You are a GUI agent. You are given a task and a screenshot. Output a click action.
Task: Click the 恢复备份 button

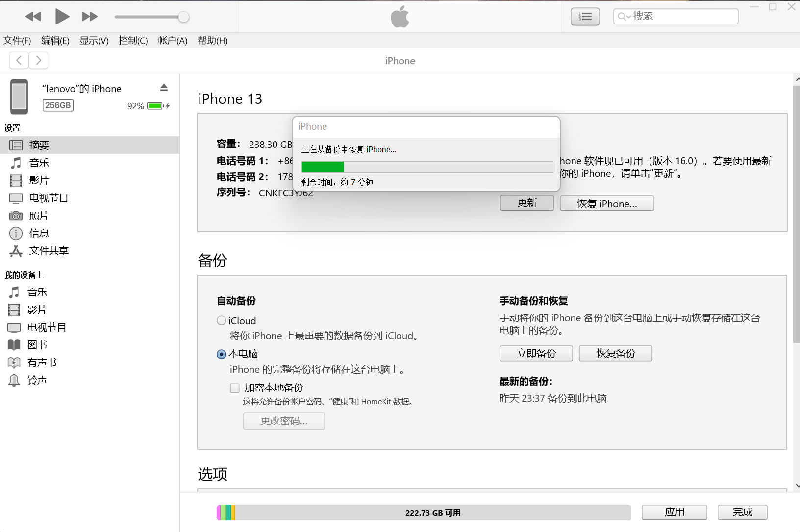(616, 353)
